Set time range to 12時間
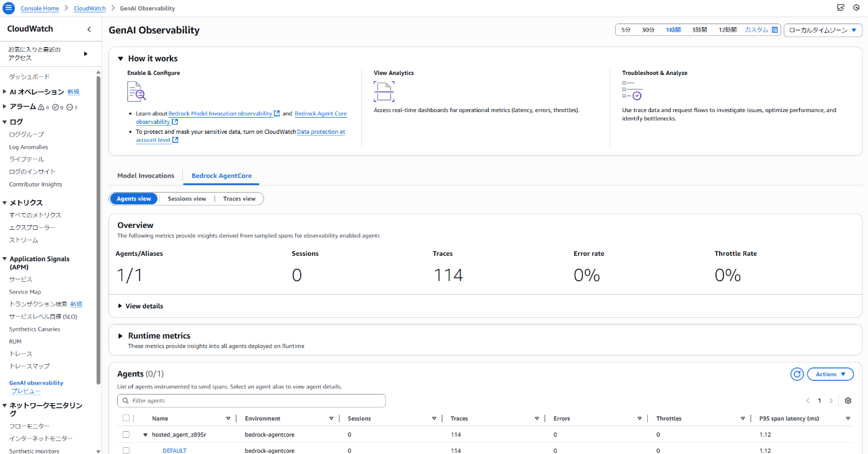This screenshot has height=454, width=868. coord(727,30)
